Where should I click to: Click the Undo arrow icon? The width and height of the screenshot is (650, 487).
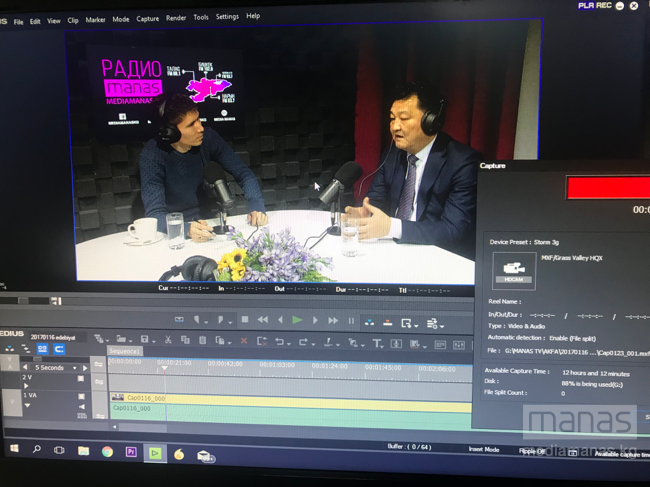point(279,342)
